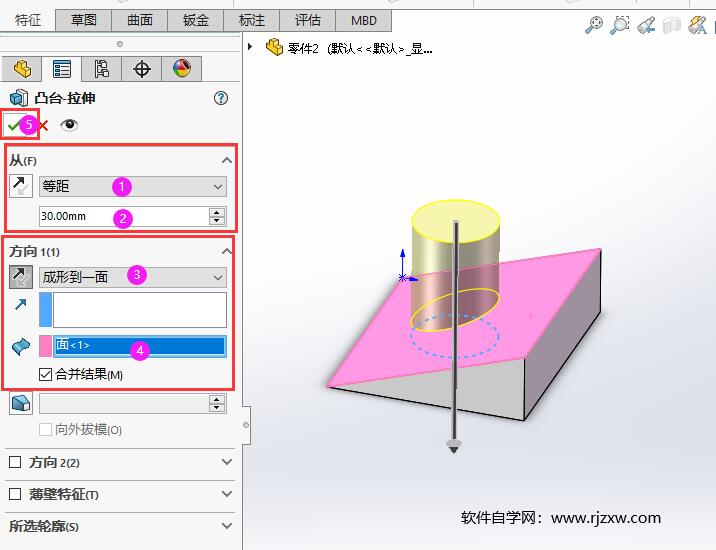The width and height of the screenshot is (716, 550).
Task: Click the face/plane selection icon
Action: tap(21, 346)
